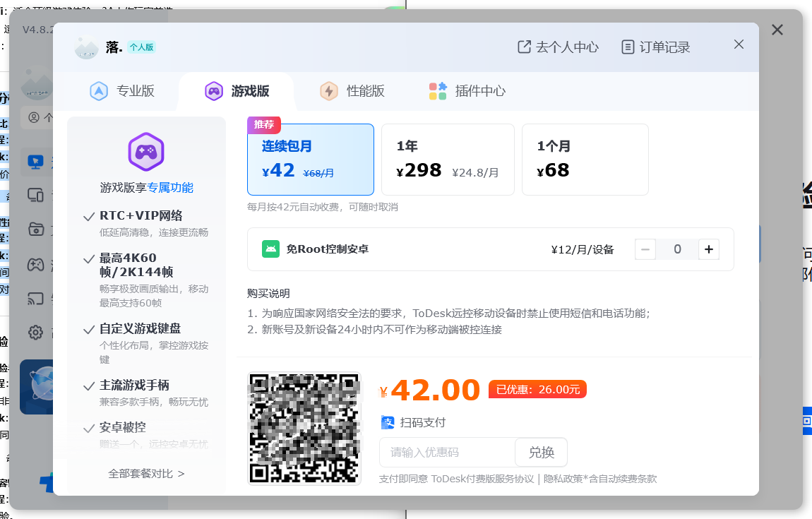Click the 最高4K60帧/2K144帧 feature item
The height and width of the screenshot is (519, 812).
click(x=146, y=279)
